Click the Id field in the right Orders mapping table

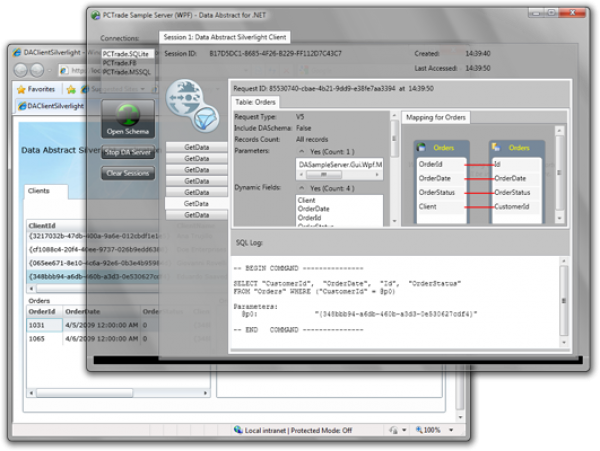(497, 164)
